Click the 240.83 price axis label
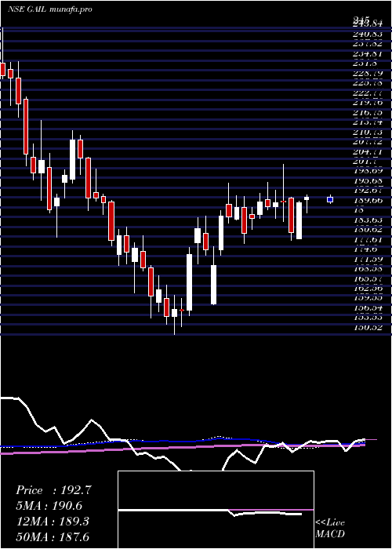Viewport: 392px width, 549px height. click(x=368, y=35)
